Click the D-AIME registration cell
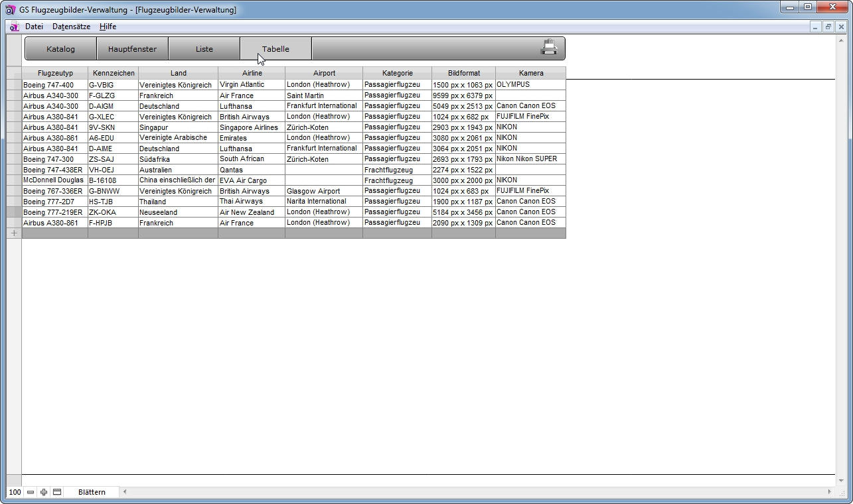853x504 pixels. [114, 149]
